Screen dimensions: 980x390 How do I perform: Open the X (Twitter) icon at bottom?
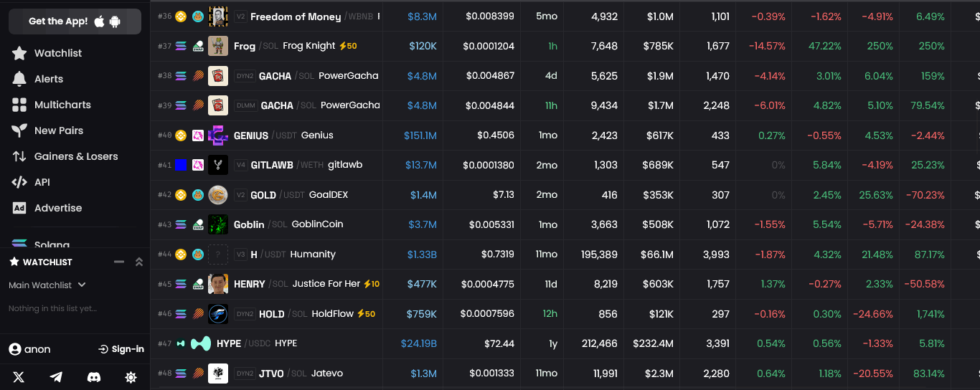[19, 377]
